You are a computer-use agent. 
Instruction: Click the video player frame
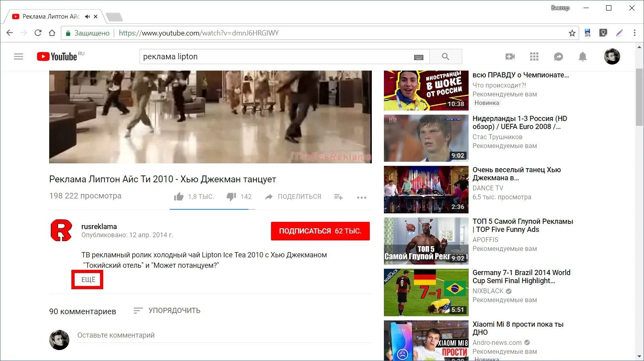click(x=210, y=117)
